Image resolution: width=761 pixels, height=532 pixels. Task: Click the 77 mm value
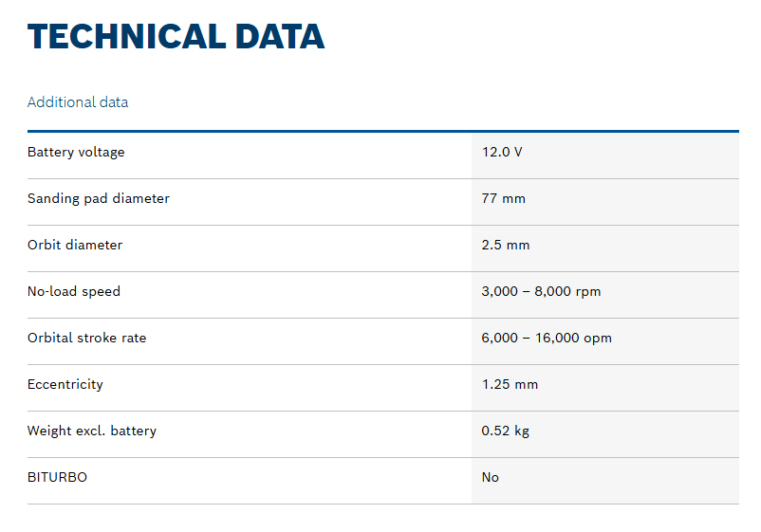pos(503,198)
